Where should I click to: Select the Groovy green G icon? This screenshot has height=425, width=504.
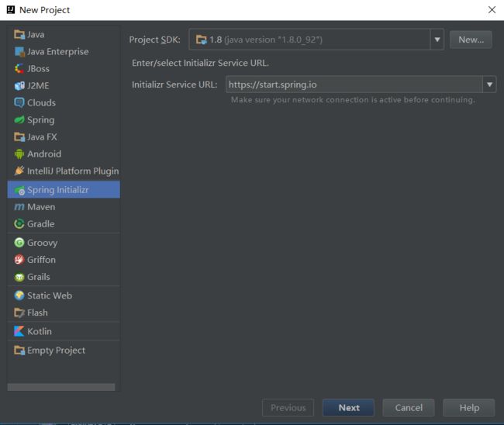click(x=19, y=243)
